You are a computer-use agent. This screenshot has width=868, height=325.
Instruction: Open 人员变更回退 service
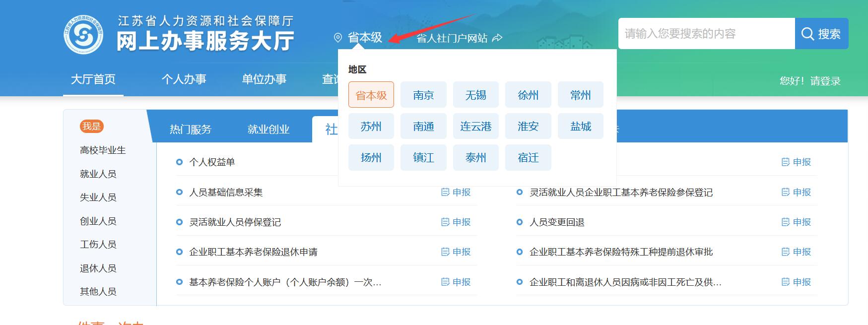coord(557,222)
